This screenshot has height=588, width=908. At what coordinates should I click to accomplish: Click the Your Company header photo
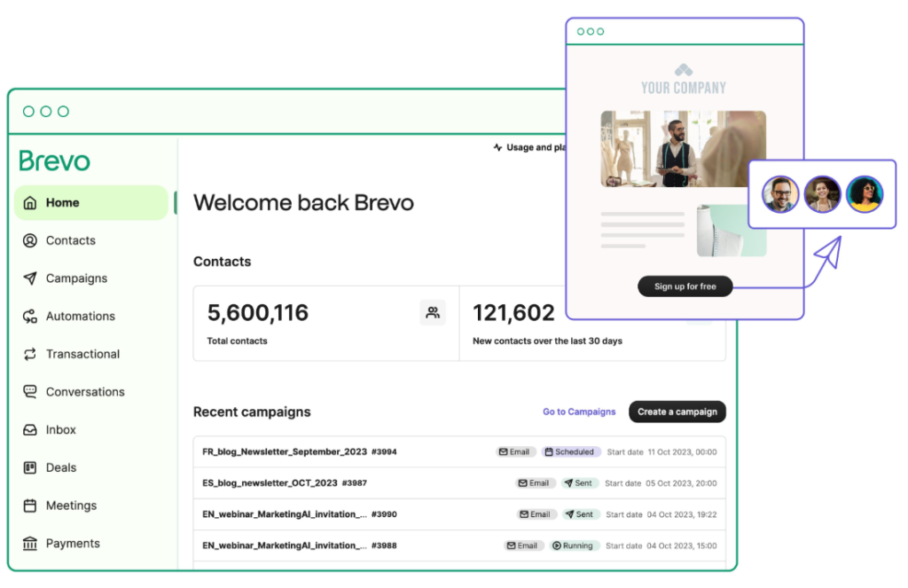(x=683, y=150)
